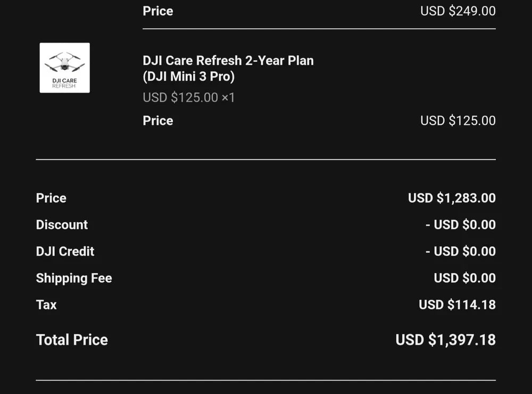
Task: Select the USD $1,397.18 total amount
Action: tap(445, 340)
